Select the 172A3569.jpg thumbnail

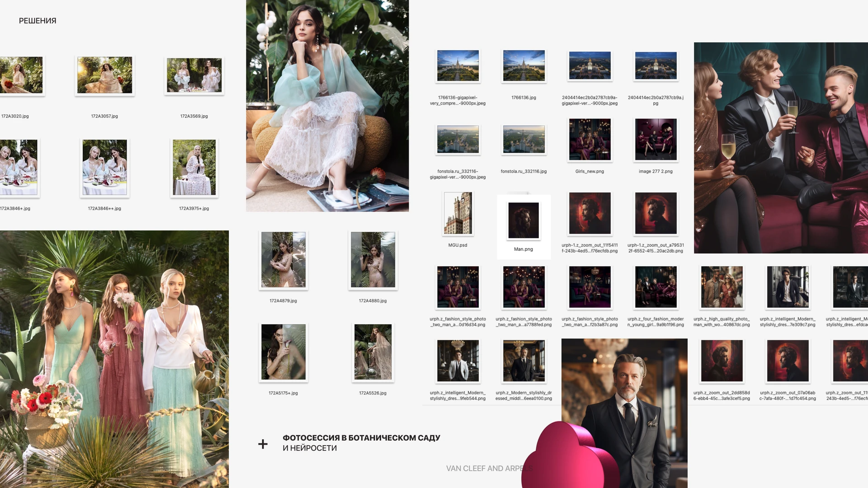(194, 75)
